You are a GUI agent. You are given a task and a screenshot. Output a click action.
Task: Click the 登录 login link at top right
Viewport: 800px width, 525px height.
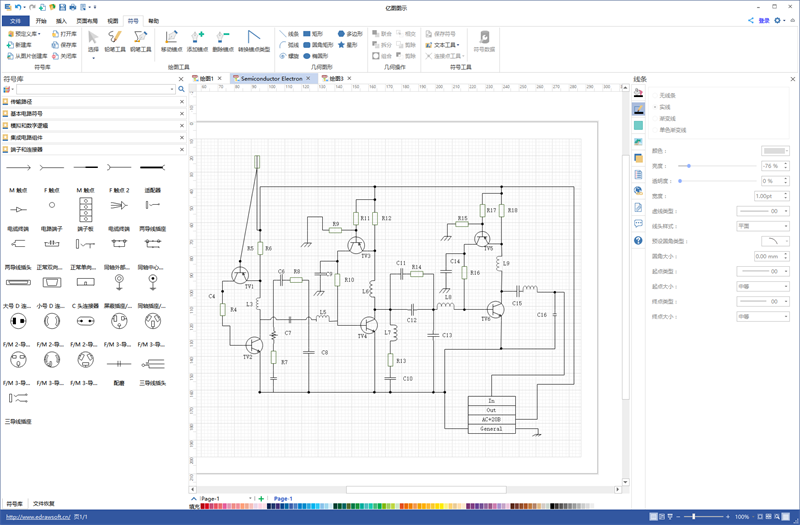[764, 21]
